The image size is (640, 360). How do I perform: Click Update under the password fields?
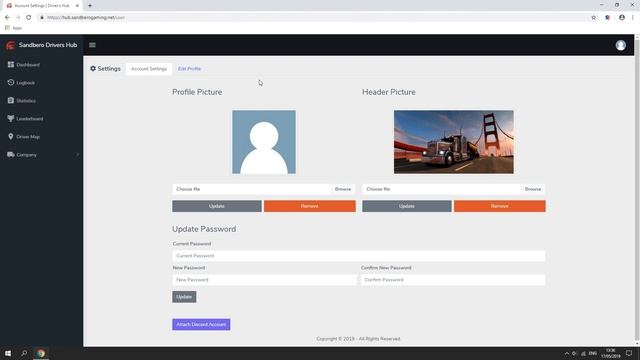click(184, 297)
